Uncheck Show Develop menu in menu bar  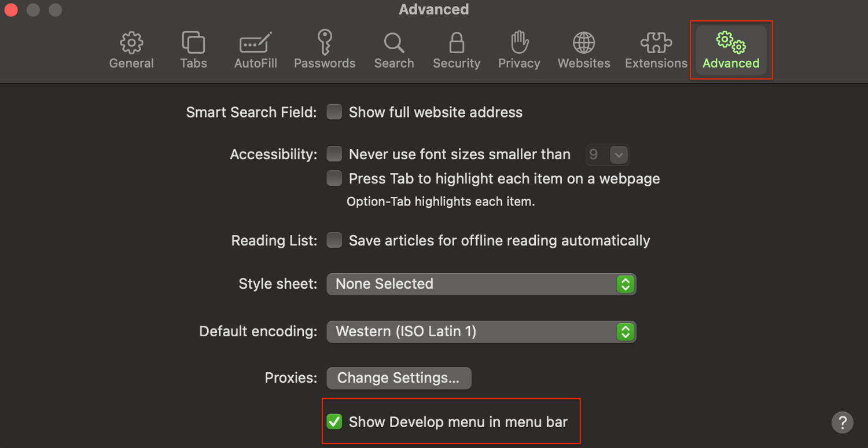(334, 422)
